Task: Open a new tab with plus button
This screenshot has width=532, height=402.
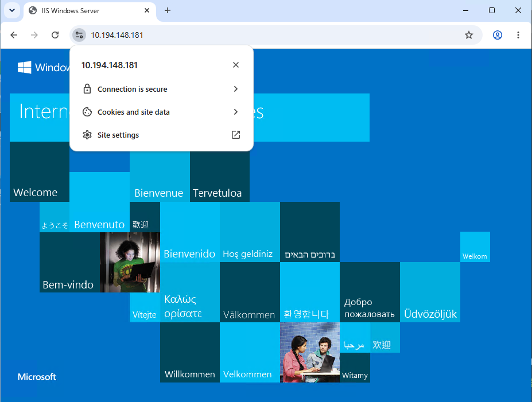Action: tap(167, 10)
